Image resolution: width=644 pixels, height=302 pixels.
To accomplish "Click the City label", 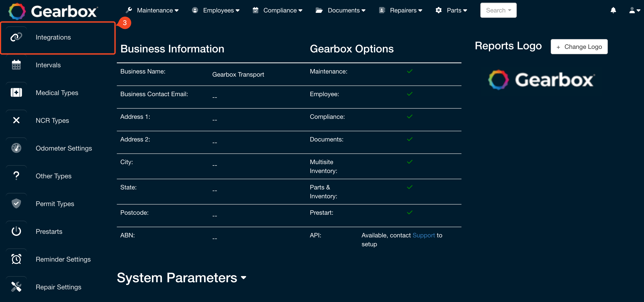I will click(x=127, y=162).
